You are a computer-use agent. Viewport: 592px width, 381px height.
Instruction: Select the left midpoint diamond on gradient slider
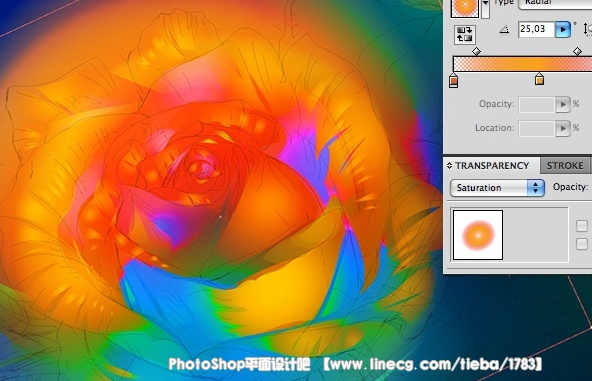(476, 51)
